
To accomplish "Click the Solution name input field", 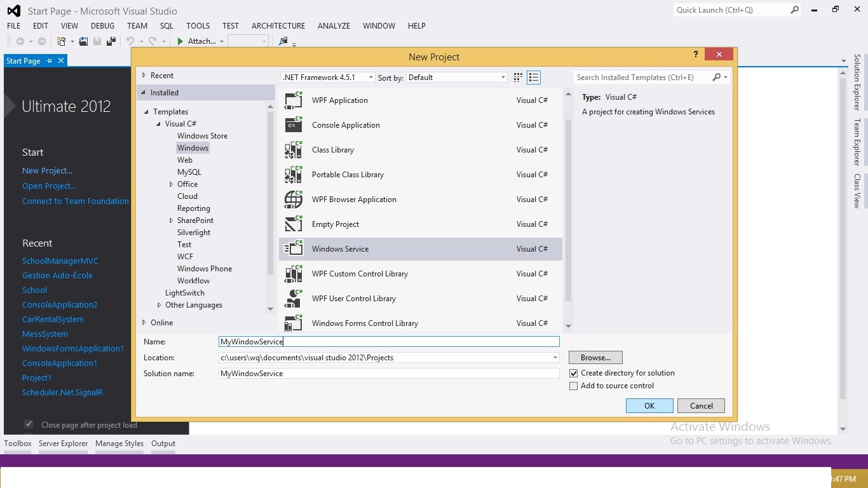I will 389,374.
